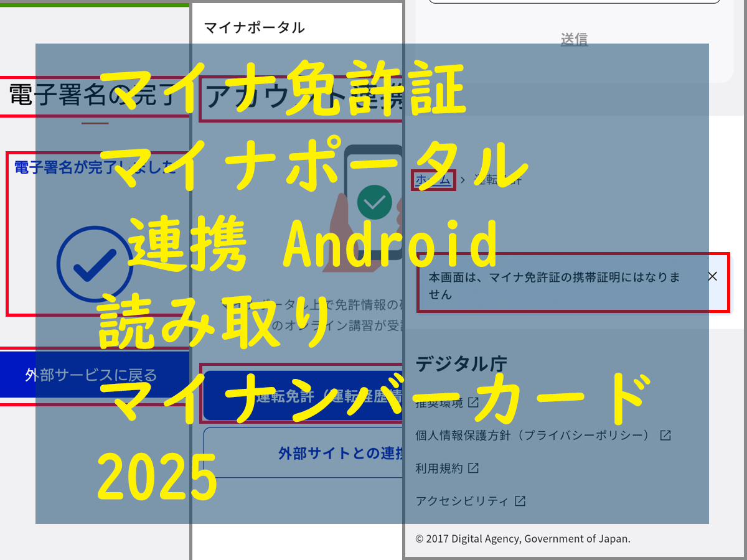
Task: Click external link icon beside 利用規約
Action: tap(474, 468)
